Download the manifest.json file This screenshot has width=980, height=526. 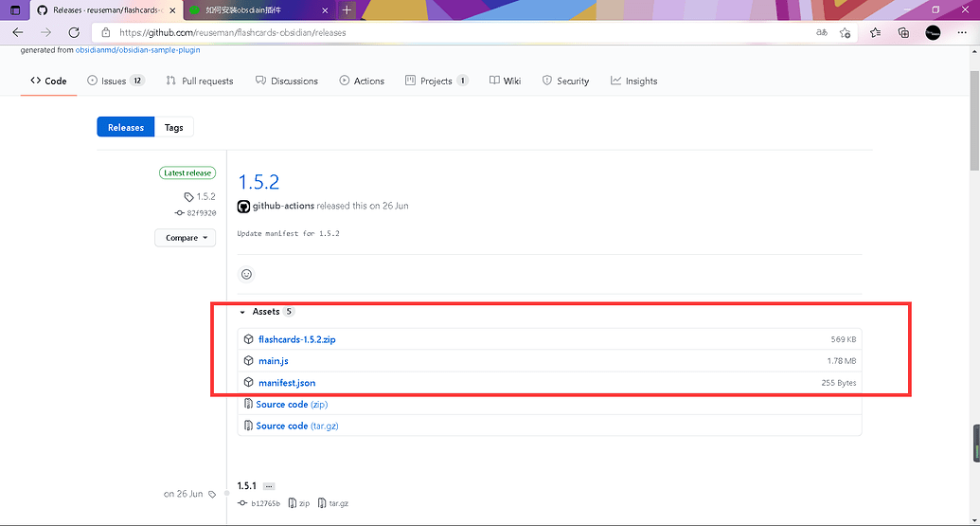tap(287, 383)
